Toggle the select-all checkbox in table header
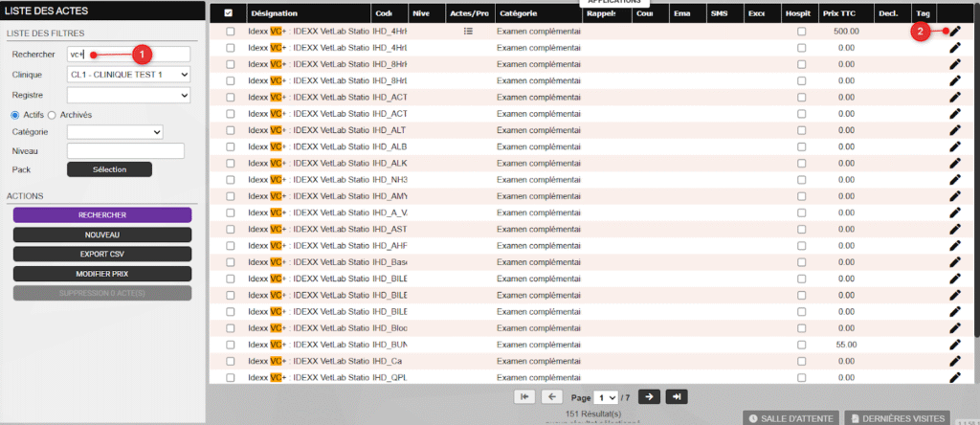980x425 pixels. [x=228, y=13]
